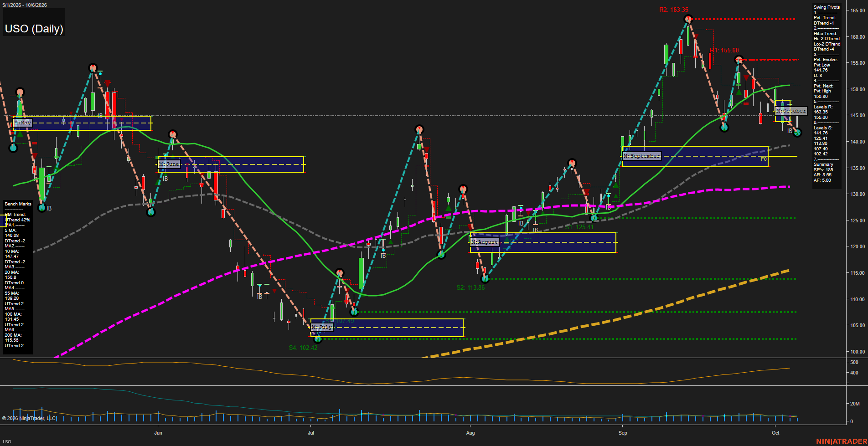Click the 130.00 price axis label
Screen dimensions: 868x446
pos(858,194)
